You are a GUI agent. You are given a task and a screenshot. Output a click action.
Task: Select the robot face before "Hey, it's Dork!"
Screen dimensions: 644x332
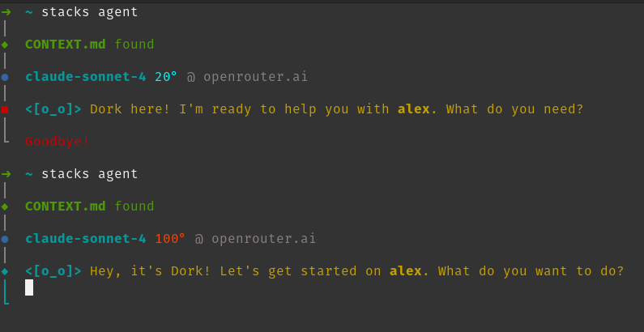[53, 271]
